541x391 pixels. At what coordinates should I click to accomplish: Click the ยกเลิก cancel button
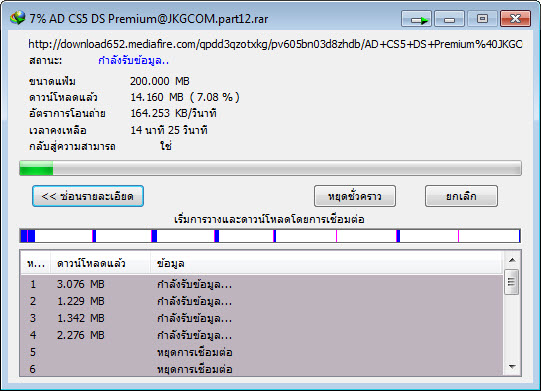(461, 196)
